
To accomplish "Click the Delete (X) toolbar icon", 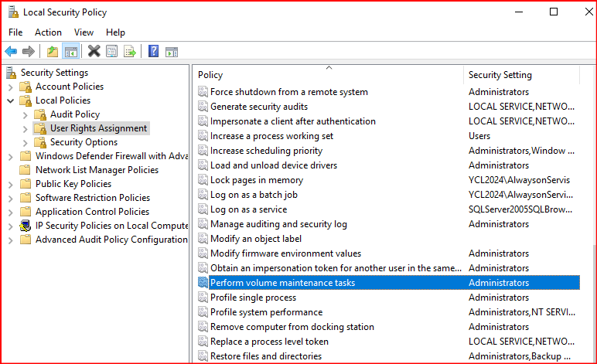I will click(94, 52).
